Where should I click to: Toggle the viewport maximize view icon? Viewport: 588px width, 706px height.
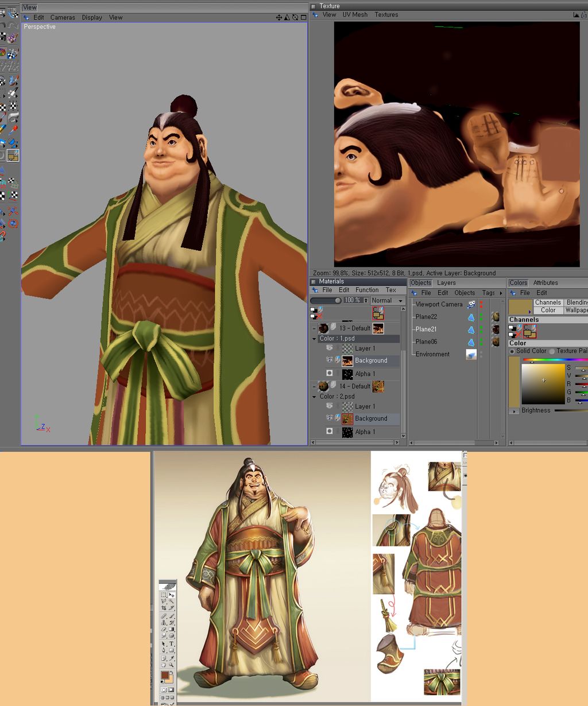pyautogui.click(x=303, y=17)
